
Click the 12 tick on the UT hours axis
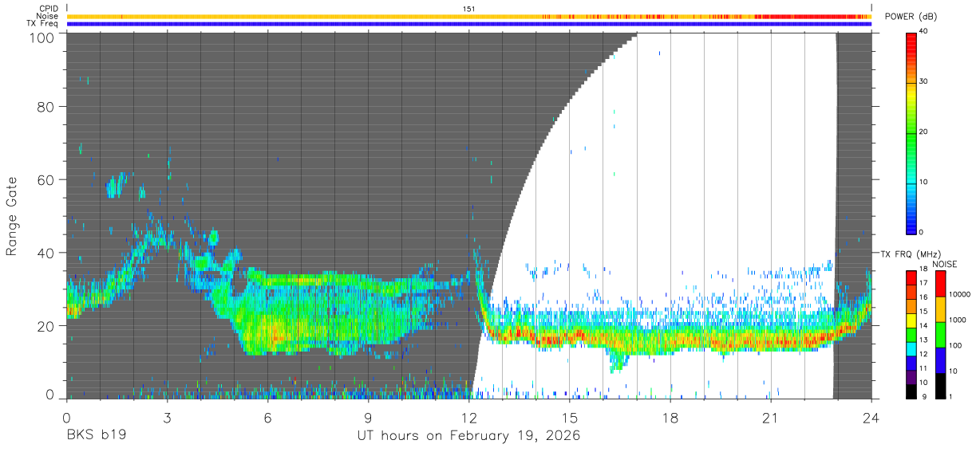[469, 417]
